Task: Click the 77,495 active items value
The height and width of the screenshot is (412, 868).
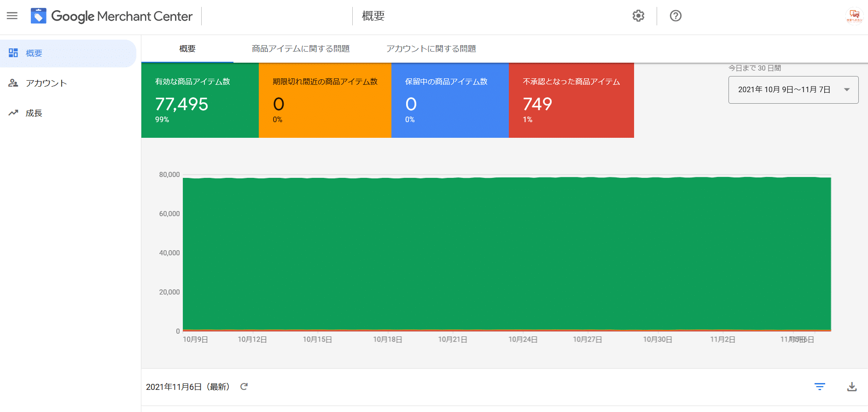Action: click(181, 104)
